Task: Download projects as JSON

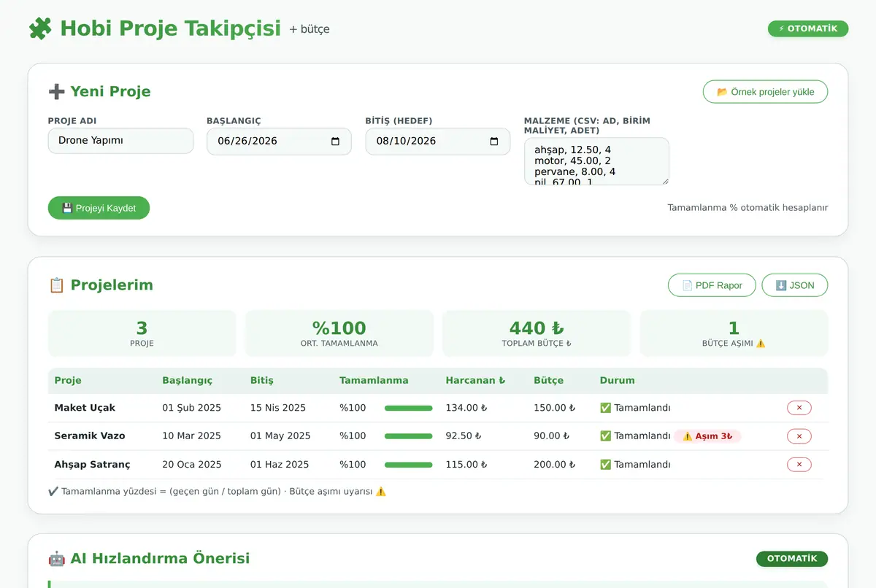Action: coord(794,285)
